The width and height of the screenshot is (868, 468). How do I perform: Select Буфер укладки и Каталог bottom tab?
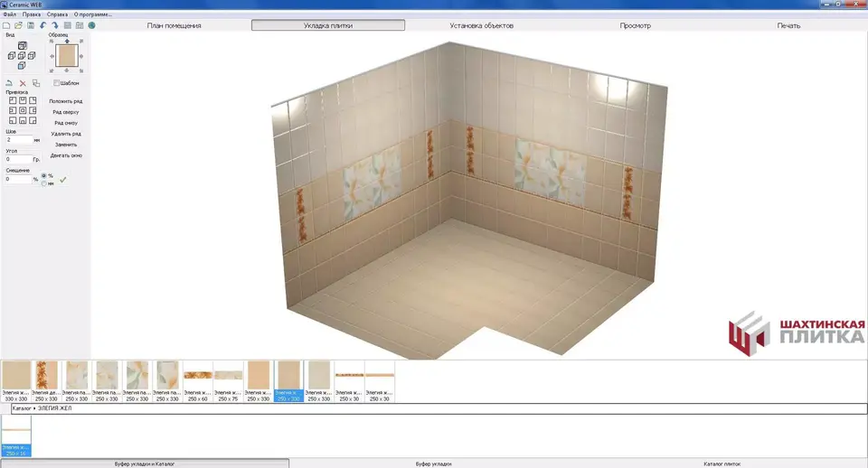tap(145, 463)
